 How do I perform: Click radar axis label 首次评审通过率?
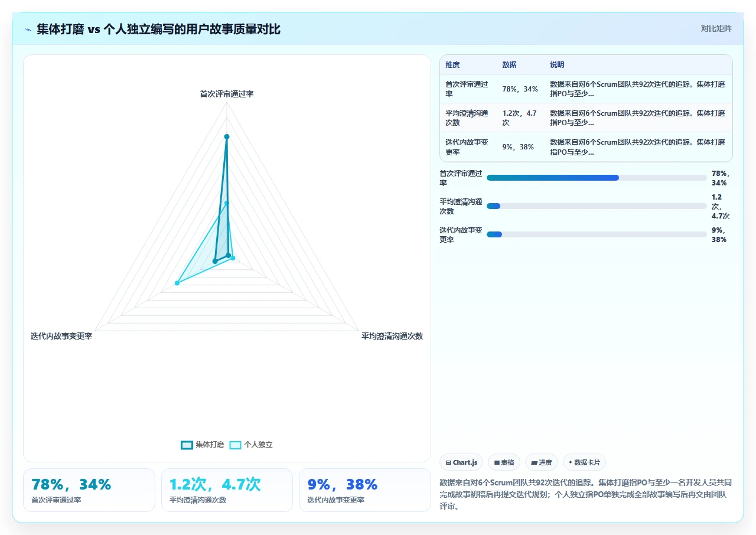[227, 94]
